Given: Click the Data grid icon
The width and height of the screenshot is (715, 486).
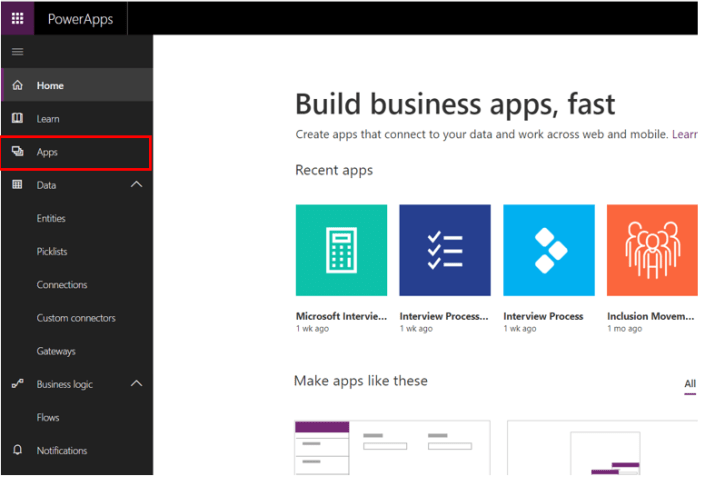Looking at the screenshot, I should point(17,185).
